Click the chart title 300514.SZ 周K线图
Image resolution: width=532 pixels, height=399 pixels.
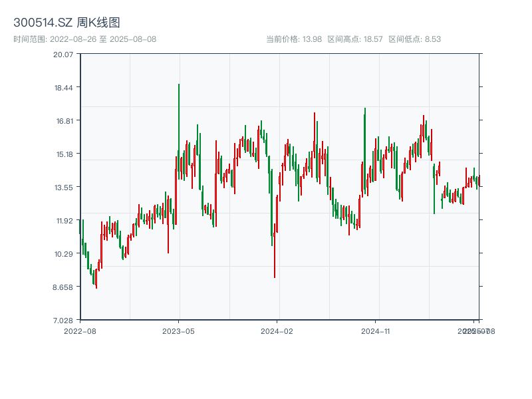pyautogui.click(x=67, y=23)
